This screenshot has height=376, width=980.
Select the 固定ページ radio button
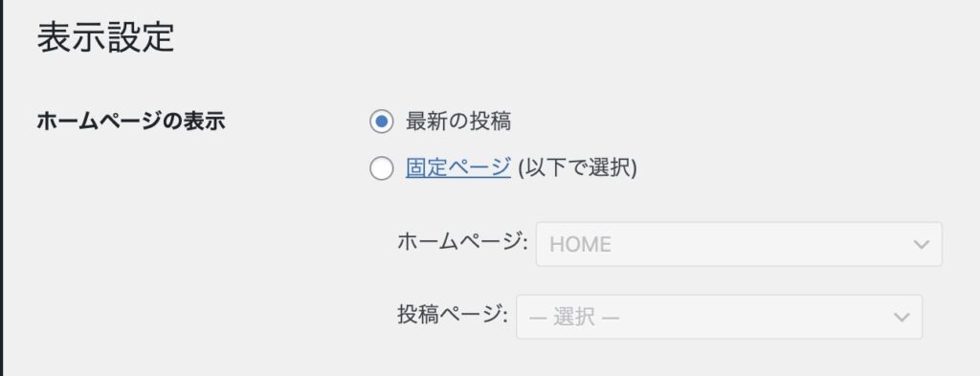[x=381, y=168]
